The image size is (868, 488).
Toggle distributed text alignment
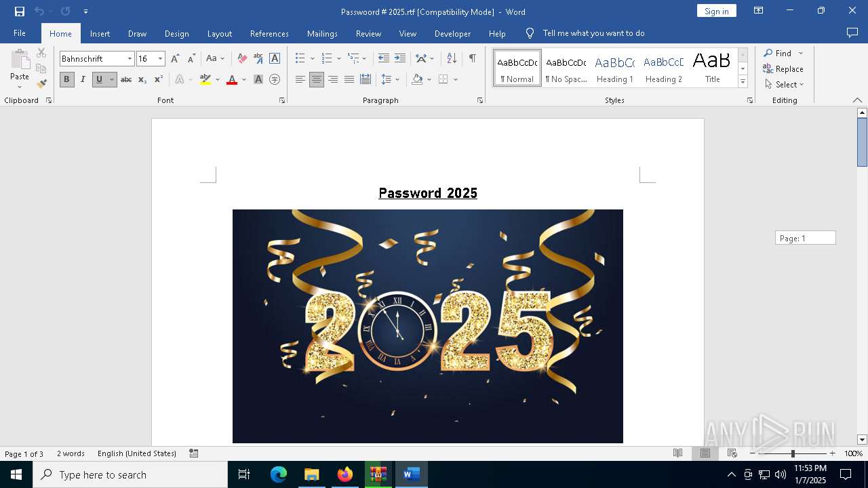[366, 79]
